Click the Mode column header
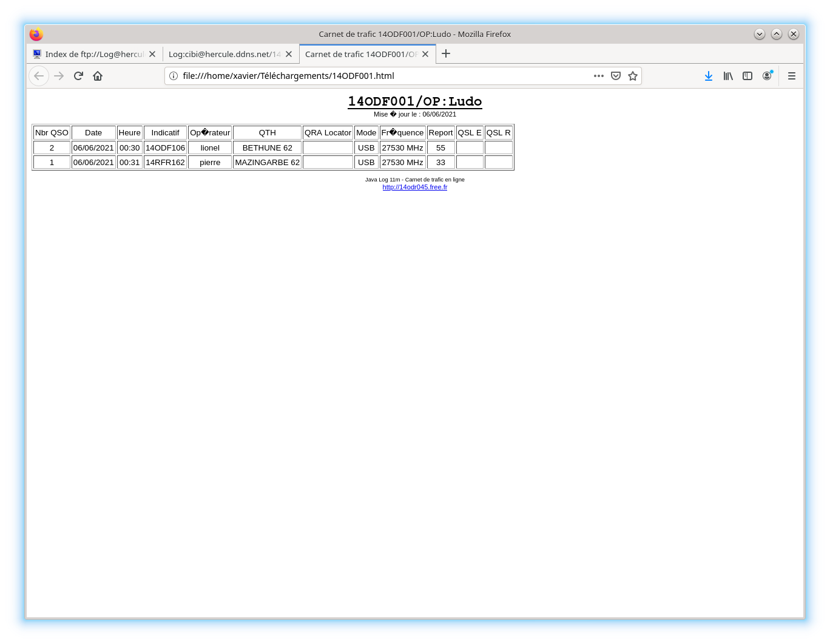The height and width of the screenshot is (644, 830). click(366, 133)
